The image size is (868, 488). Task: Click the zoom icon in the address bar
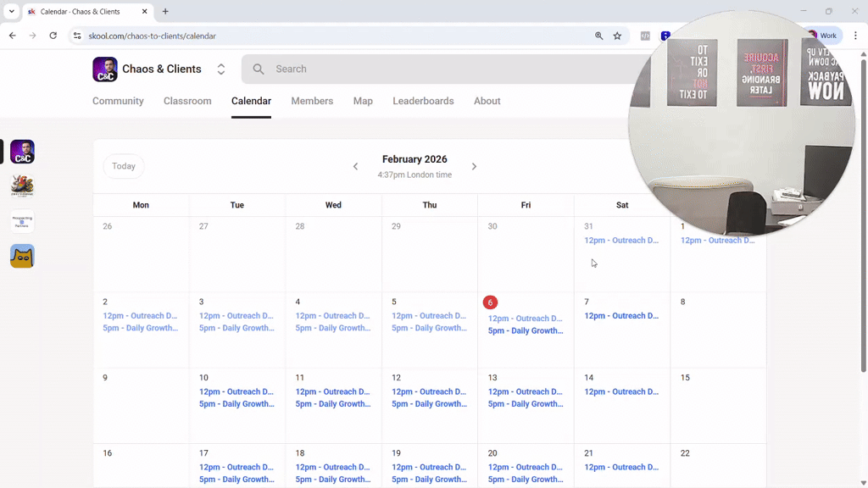[599, 36]
